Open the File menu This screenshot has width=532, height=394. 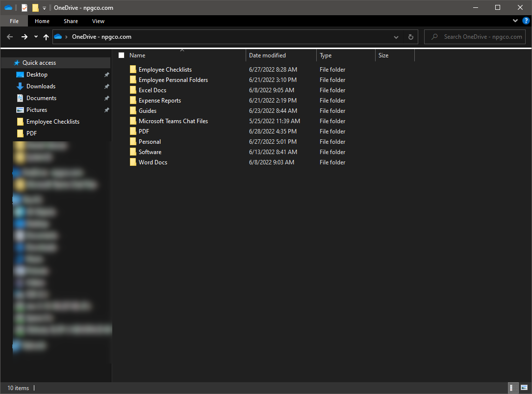tap(14, 21)
